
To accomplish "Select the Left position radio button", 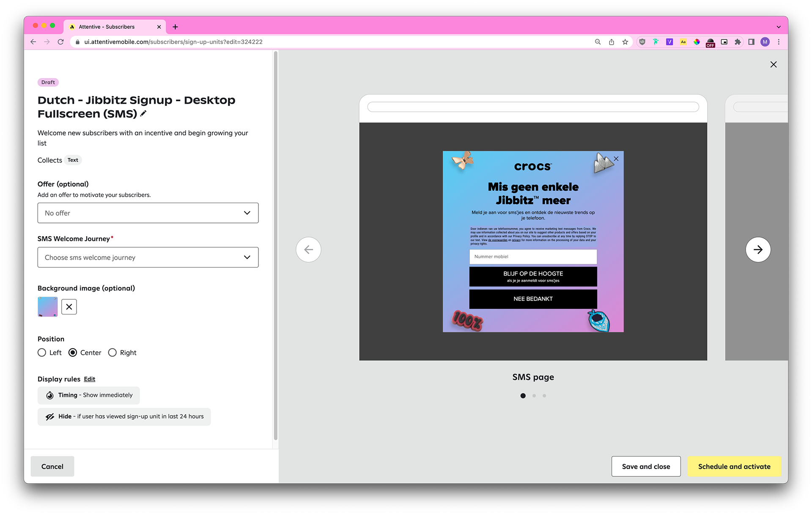I will 42,353.
